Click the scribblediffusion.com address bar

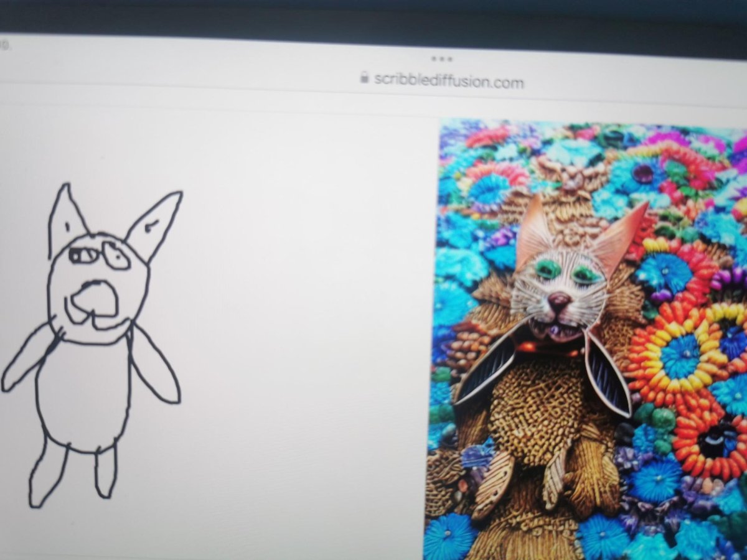(x=442, y=80)
